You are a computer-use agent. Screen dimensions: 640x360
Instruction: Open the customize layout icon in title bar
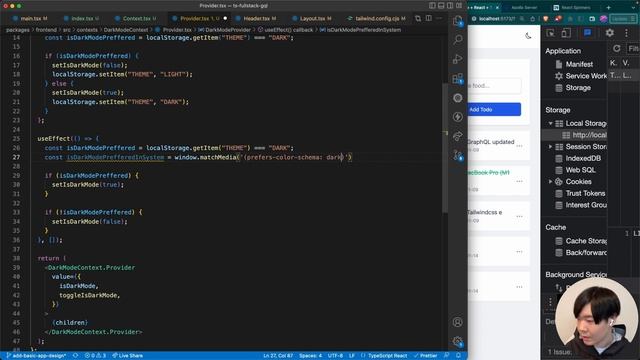(459, 6)
